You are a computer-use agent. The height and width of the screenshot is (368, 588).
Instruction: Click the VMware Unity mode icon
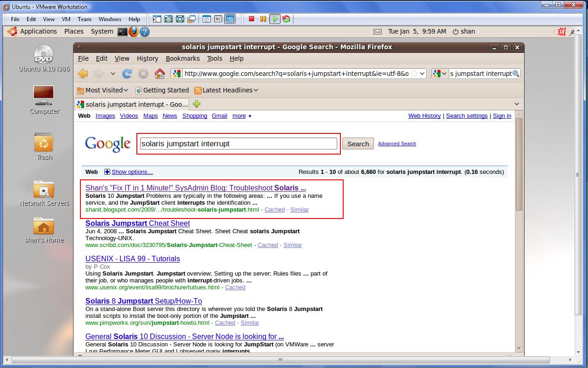[x=192, y=19]
